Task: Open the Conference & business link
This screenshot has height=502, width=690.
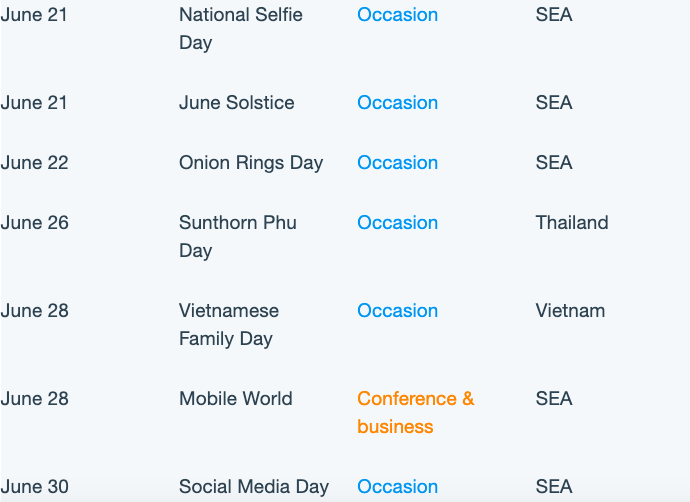Action: tap(416, 413)
